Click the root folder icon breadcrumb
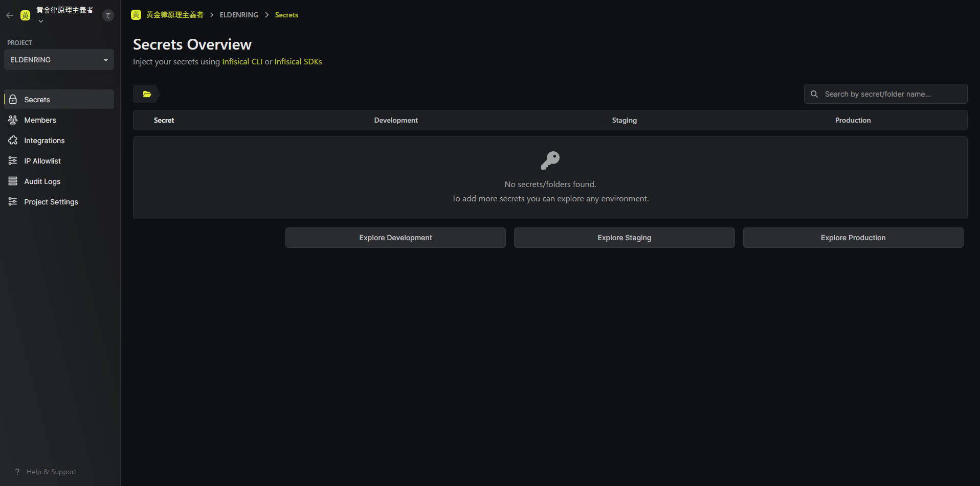980x486 pixels. [x=147, y=94]
